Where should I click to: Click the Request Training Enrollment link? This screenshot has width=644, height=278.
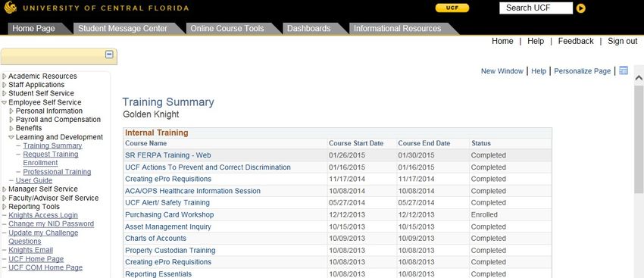click(x=51, y=158)
